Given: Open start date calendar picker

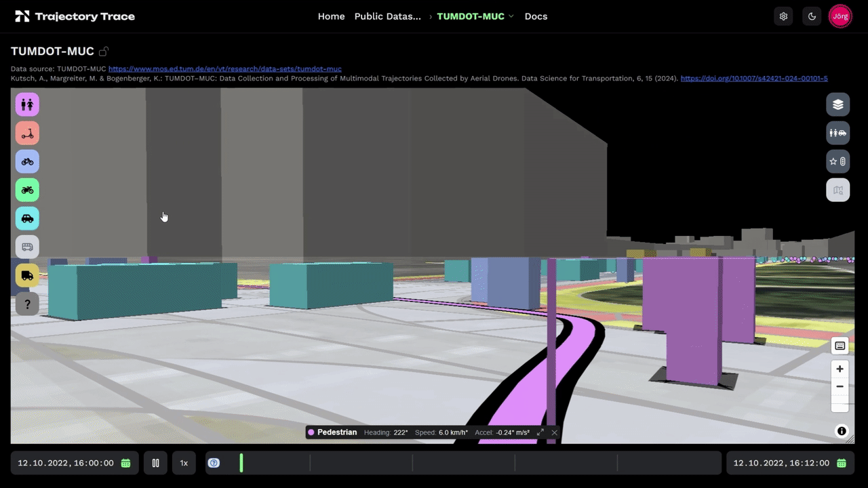Looking at the screenshot, I should tap(125, 463).
